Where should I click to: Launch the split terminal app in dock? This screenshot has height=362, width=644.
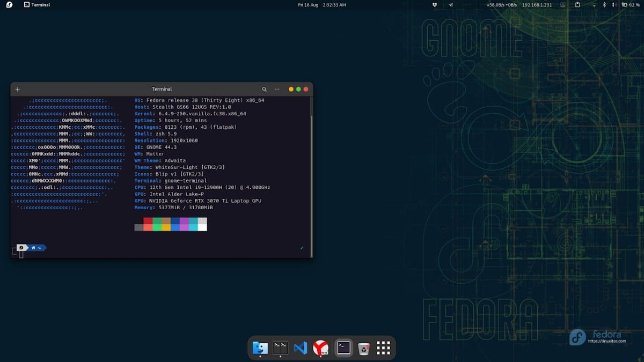tap(280, 348)
